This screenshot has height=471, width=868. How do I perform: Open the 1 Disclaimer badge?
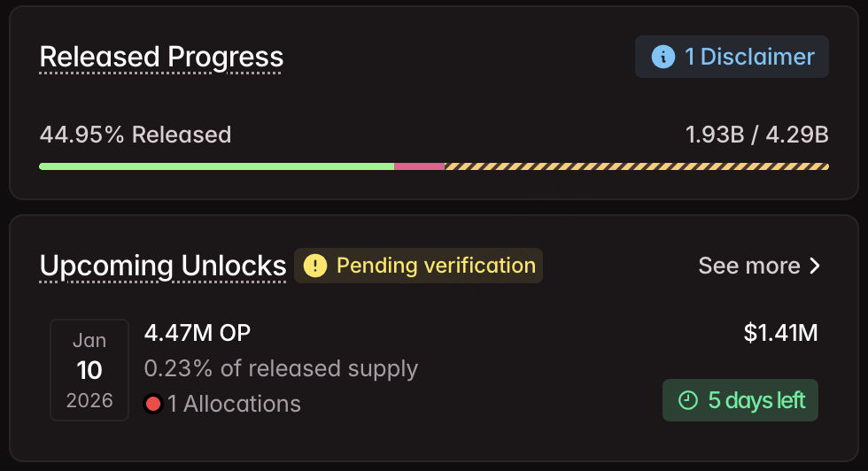[x=732, y=57]
